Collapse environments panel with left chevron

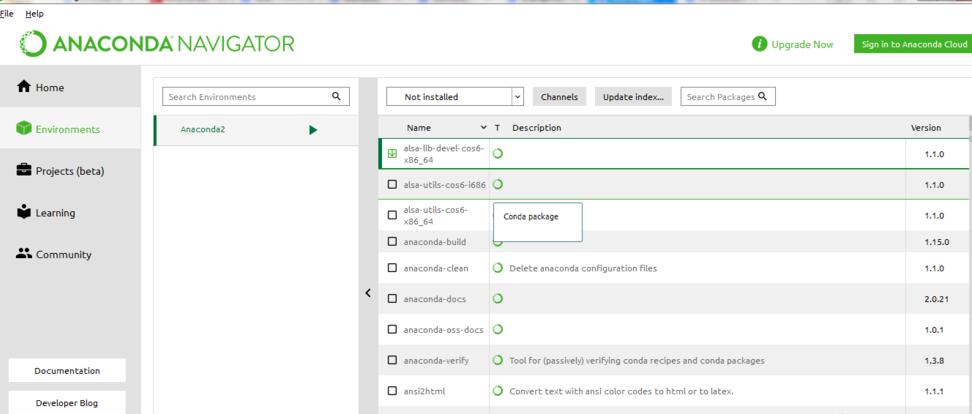(x=366, y=292)
